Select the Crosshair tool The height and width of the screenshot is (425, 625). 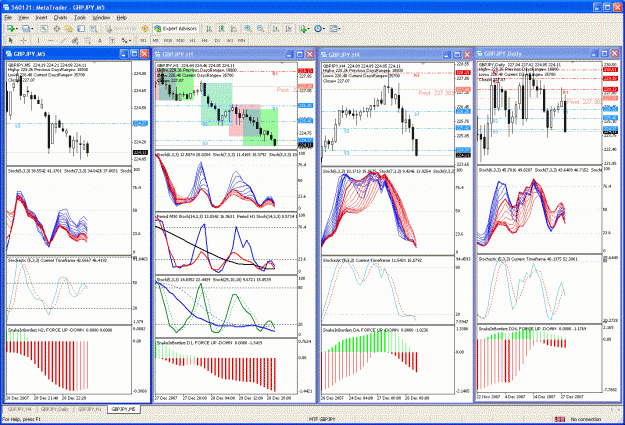tap(24, 40)
